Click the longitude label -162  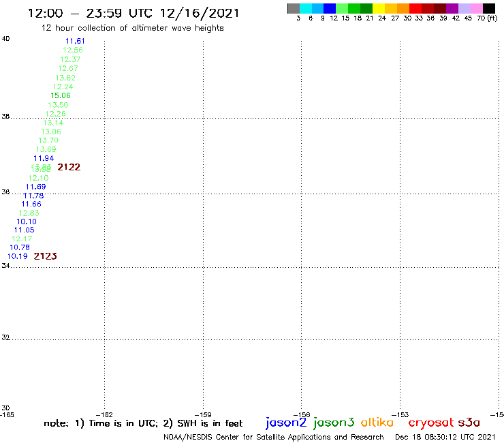click(x=104, y=414)
